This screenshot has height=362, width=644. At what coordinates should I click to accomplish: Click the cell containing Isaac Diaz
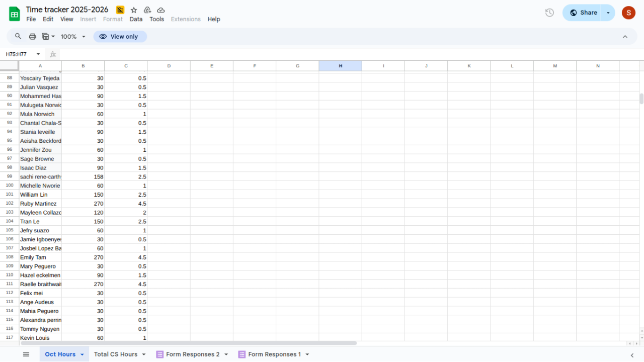[40, 168]
